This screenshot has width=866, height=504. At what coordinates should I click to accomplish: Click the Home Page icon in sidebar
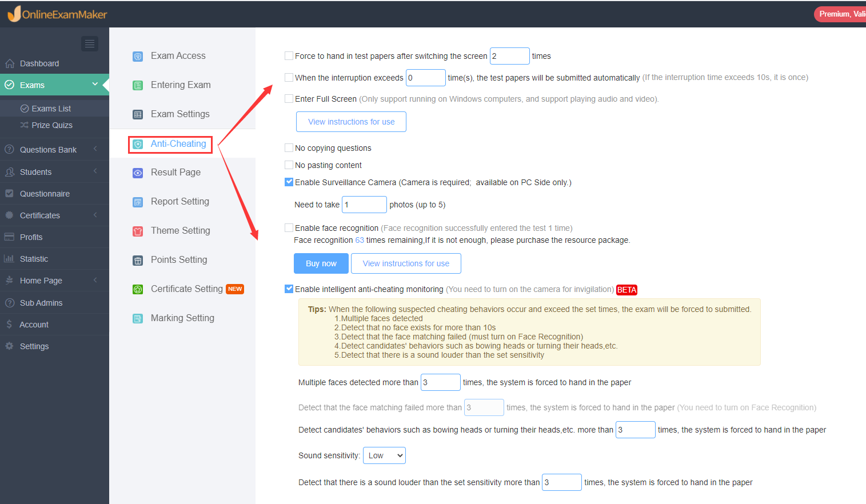pos(10,281)
